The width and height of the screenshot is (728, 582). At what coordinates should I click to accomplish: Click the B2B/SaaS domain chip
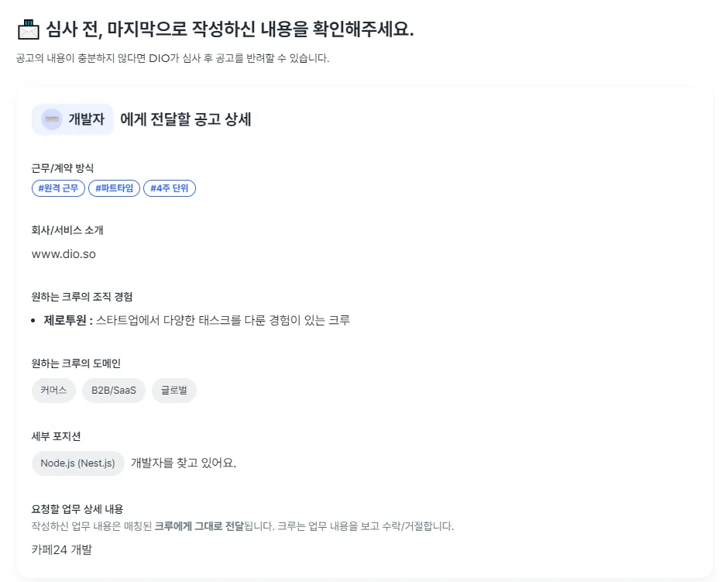click(x=114, y=390)
